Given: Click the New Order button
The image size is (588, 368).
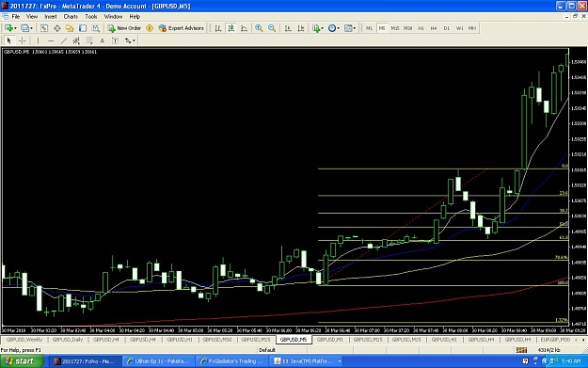Looking at the screenshot, I should (x=124, y=28).
